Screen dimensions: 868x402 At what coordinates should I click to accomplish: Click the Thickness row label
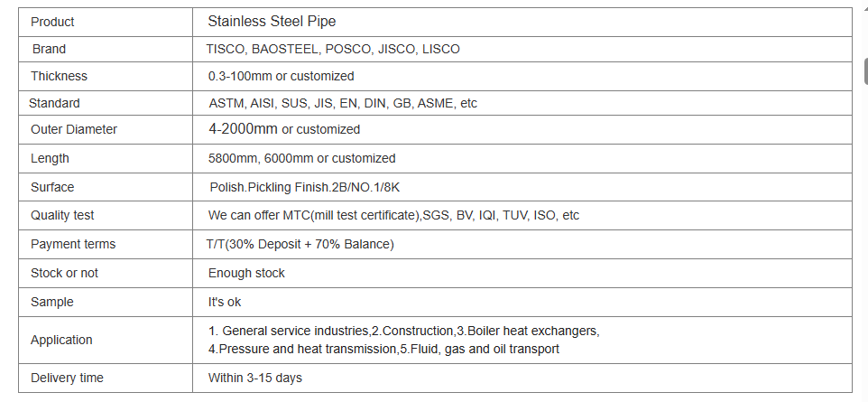click(x=59, y=76)
